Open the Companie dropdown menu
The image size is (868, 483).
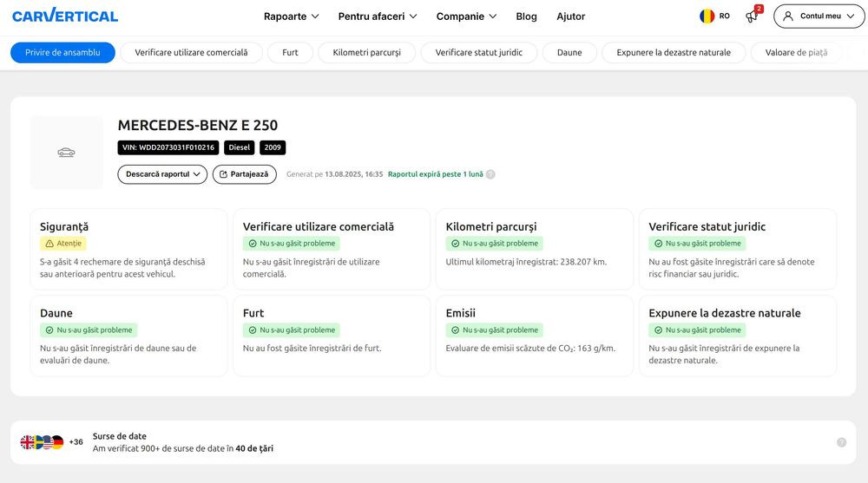click(x=466, y=16)
